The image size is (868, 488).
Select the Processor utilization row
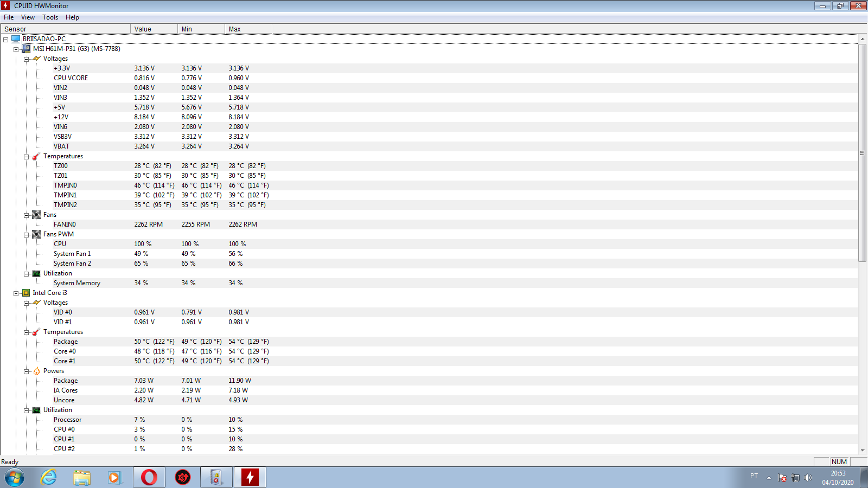tap(429, 420)
